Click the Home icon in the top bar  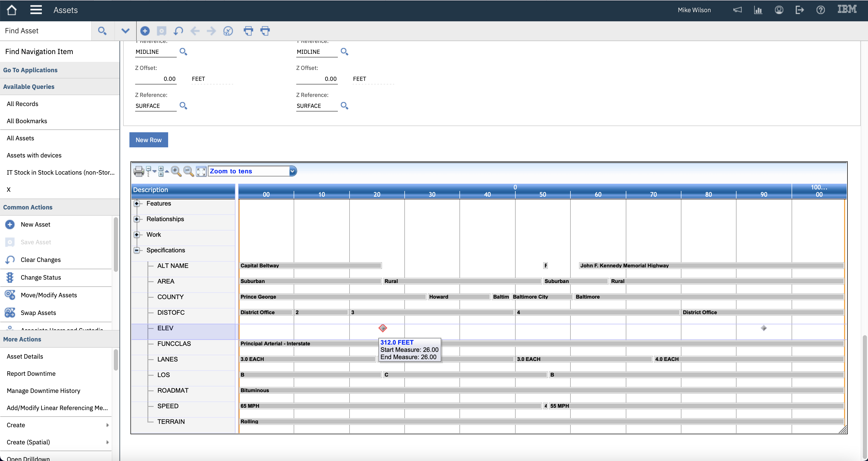(12, 10)
